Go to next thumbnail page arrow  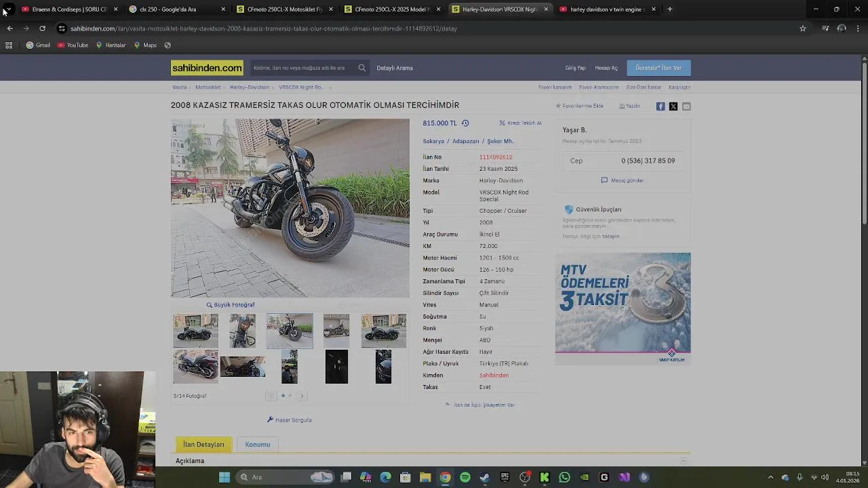(302, 396)
